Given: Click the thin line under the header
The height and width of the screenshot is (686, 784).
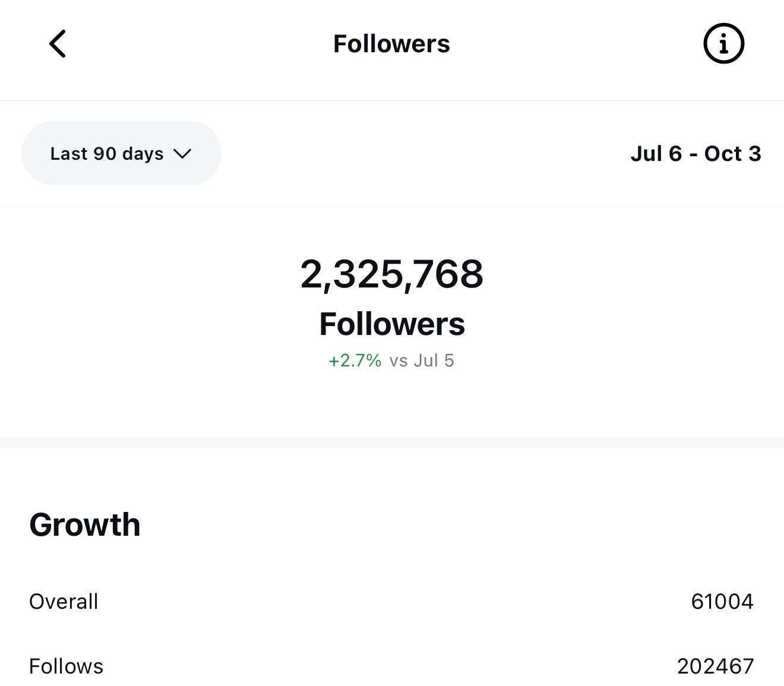Looking at the screenshot, I should (392, 101).
